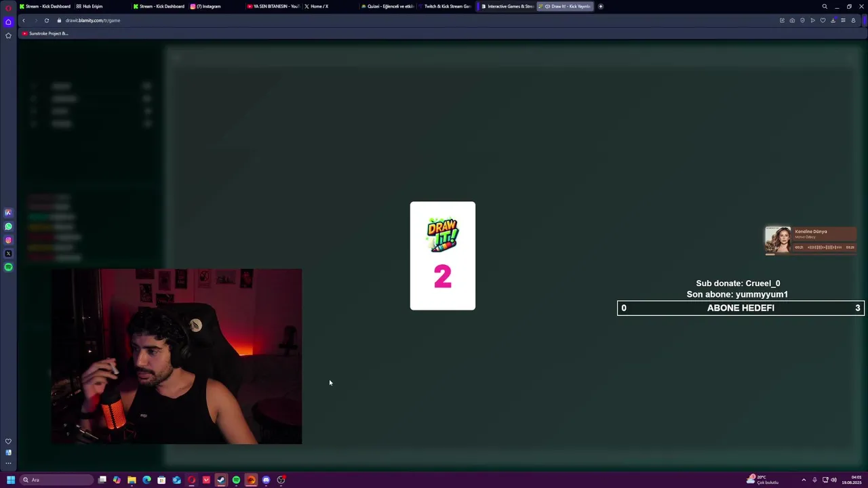The height and width of the screenshot is (488, 868).
Task: Switch to the YA SEN BİTANESİN YouTube tab
Action: pos(273,6)
